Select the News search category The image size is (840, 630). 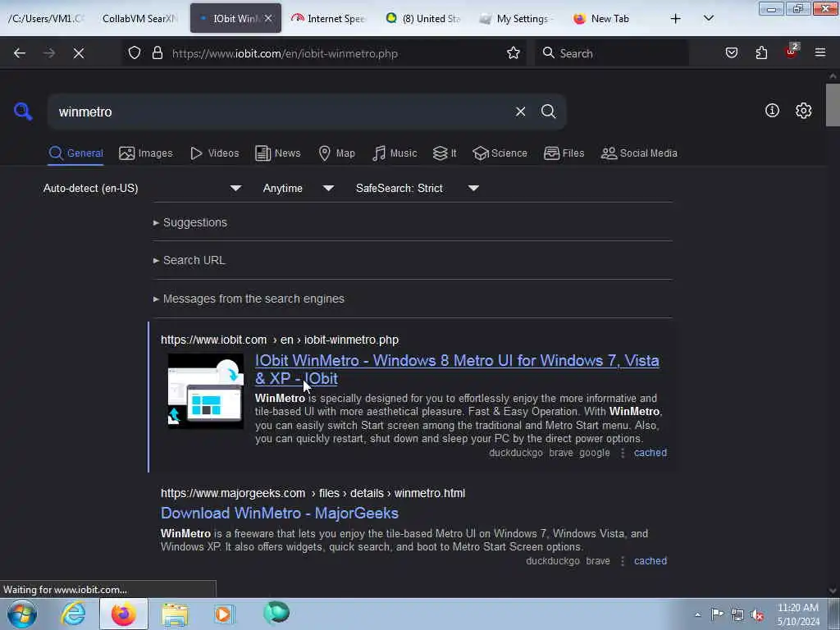(277, 153)
